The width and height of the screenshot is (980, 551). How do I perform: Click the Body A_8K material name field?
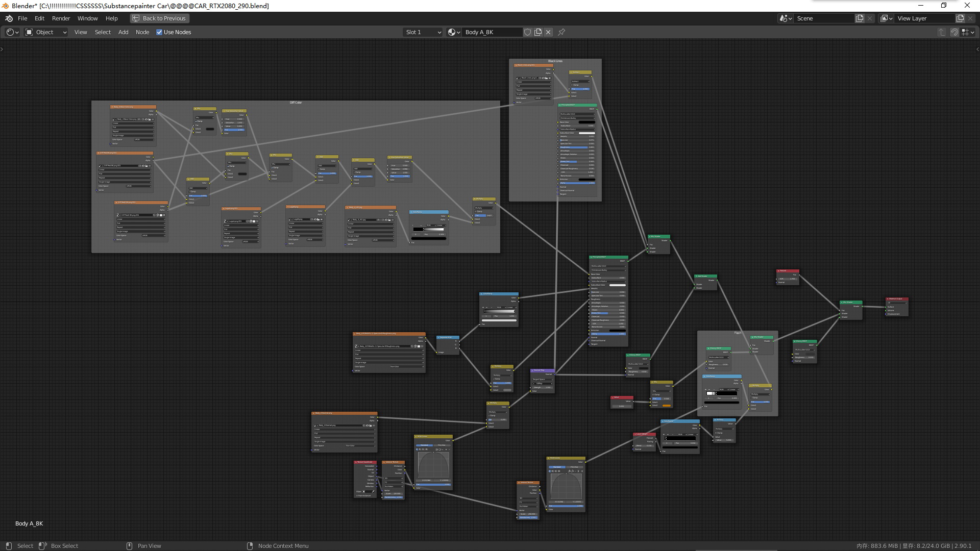pos(491,32)
